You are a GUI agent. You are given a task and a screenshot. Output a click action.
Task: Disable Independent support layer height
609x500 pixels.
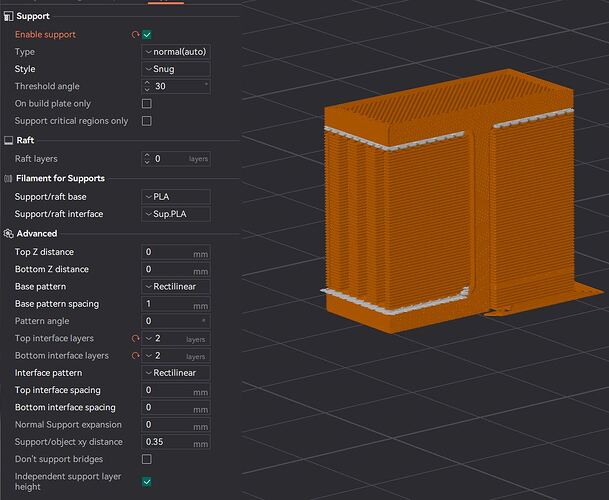pyautogui.click(x=147, y=482)
